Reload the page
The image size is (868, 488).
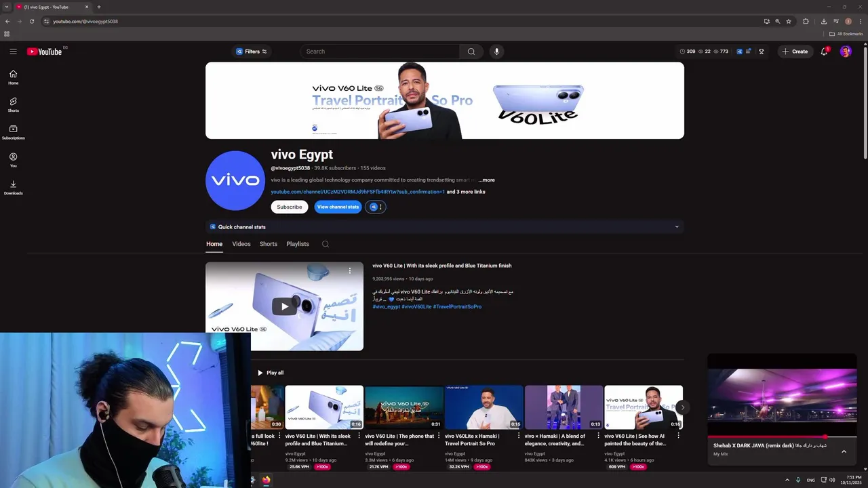pyautogui.click(x=31, y=21)
